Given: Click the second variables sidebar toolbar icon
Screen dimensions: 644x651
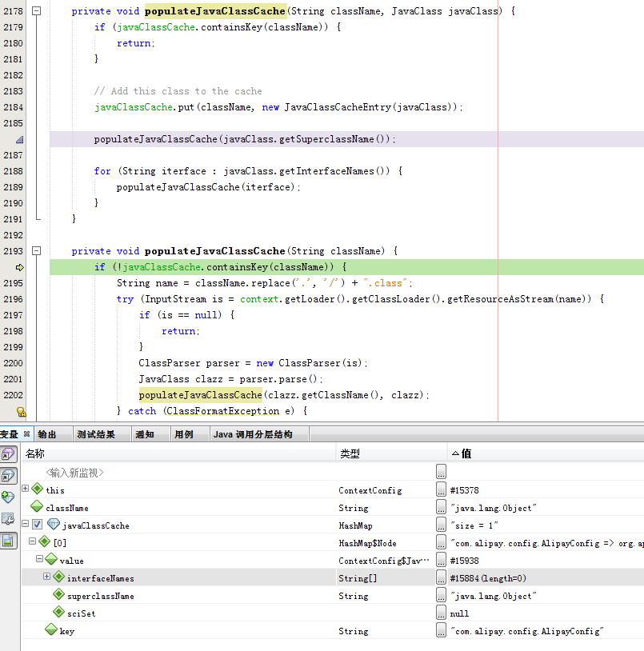Looking at the screenshot, I should (x=8, y=476).
